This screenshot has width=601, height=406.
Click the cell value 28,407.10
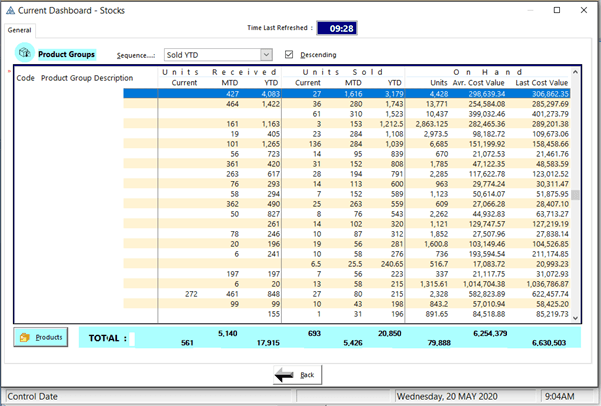click(x=552, y=204)
